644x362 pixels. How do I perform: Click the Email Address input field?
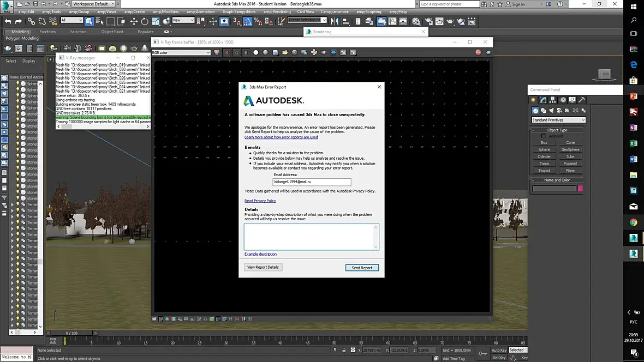(312, 182)
